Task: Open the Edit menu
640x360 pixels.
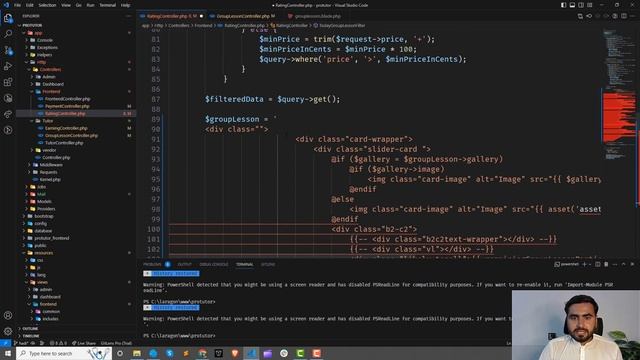Action: point(30,5)
